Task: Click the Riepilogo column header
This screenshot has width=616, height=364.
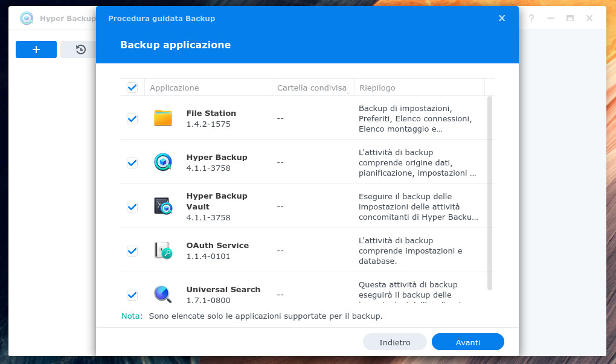Action: point(419,88)
